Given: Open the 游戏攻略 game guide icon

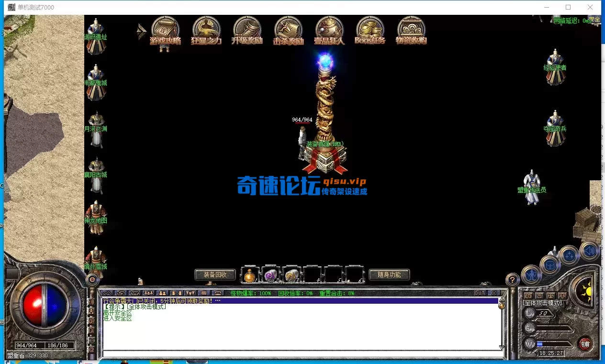Looking at the screenshot, I should coord(166,29).
